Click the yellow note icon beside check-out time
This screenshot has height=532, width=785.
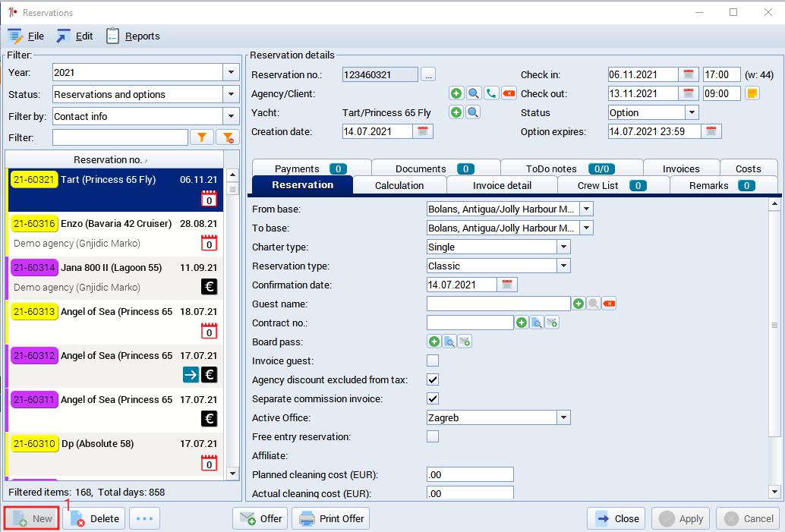[752, 93]
